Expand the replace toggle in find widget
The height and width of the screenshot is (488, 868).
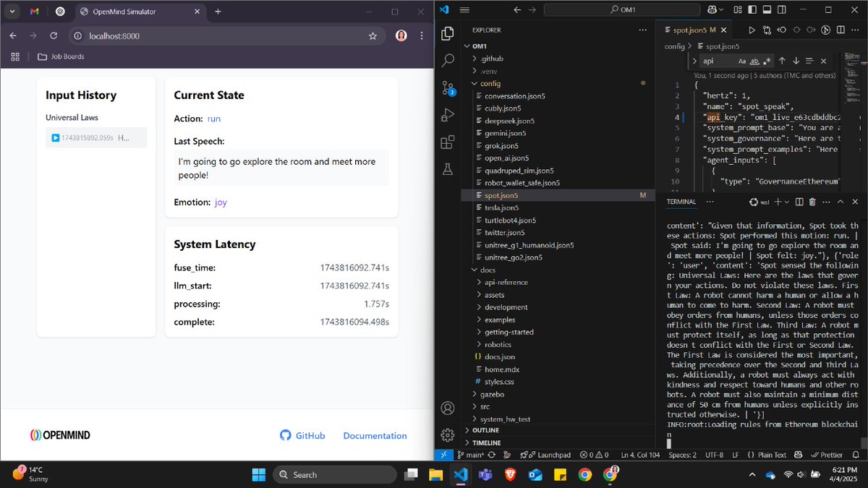[694, 61]
